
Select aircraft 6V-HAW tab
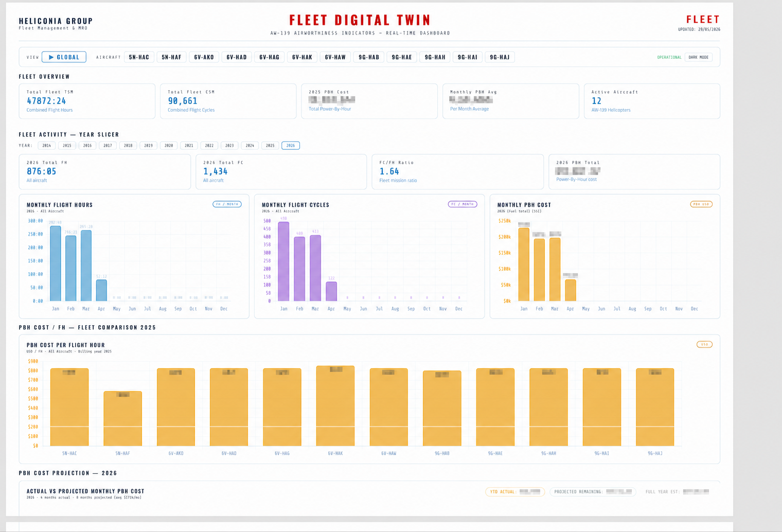point(335,57)
